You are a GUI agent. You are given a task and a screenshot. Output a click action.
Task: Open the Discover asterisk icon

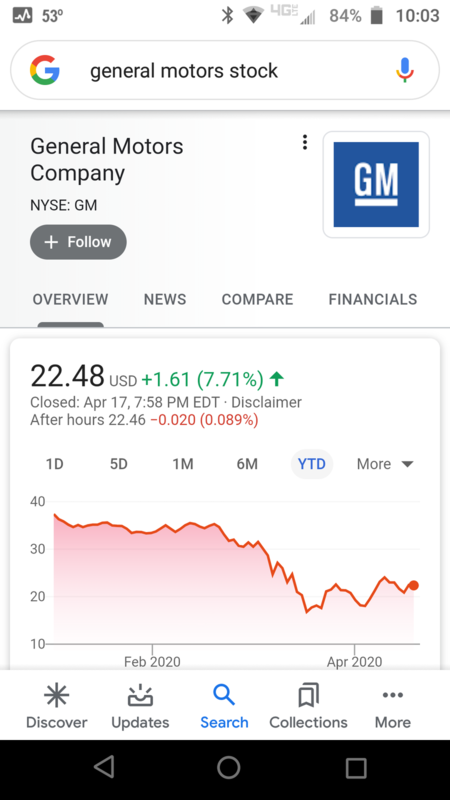click(x=56, y=695)
